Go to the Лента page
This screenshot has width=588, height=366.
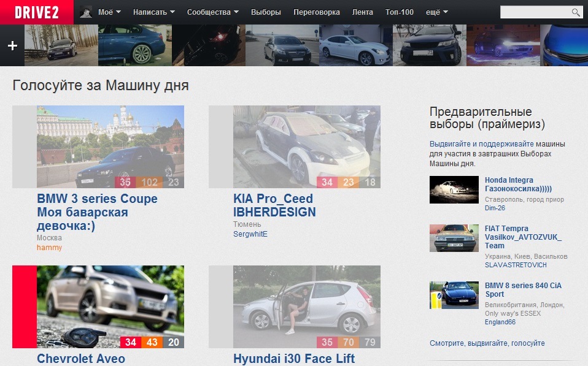[x=362, y=12]
